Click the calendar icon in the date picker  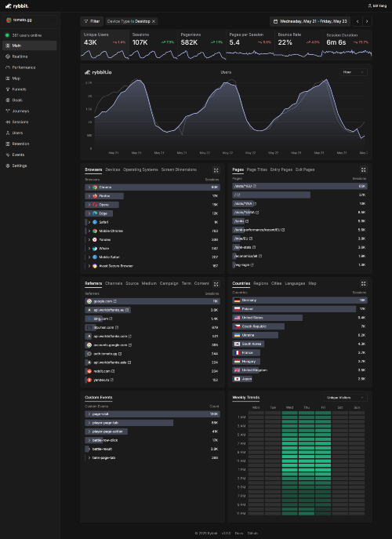275,21
